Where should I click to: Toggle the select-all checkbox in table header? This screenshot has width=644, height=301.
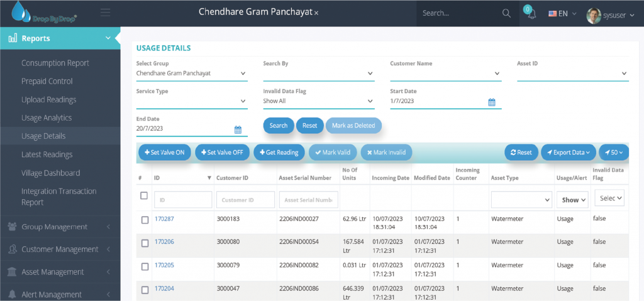[x=144, y=196]
